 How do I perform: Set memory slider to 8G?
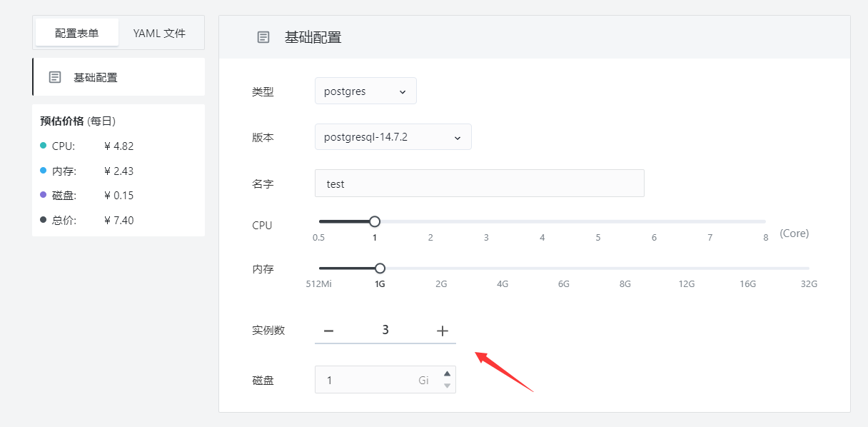pyautogui.click(x=625, y=268)
